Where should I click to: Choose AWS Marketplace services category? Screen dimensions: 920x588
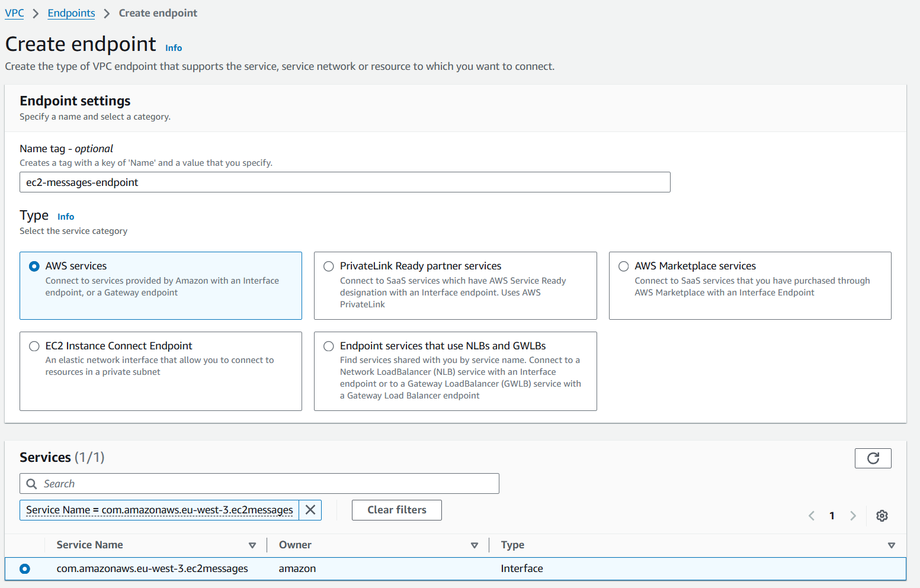[x=623, y=266]
